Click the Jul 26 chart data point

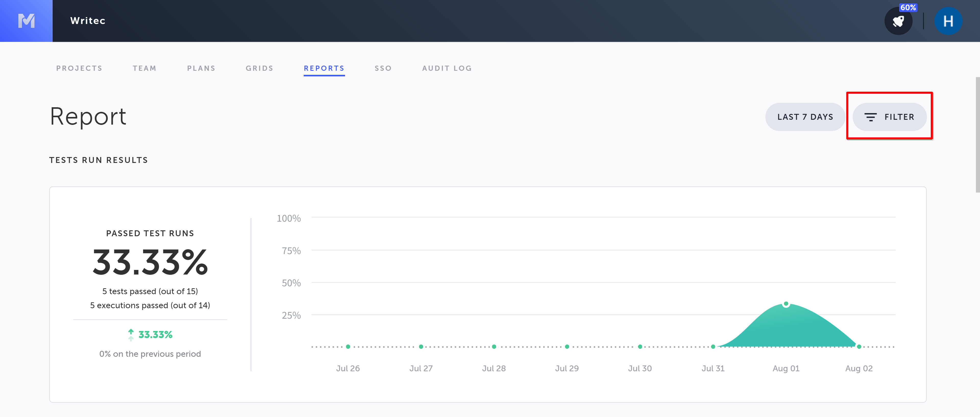(x=348, y=347)
